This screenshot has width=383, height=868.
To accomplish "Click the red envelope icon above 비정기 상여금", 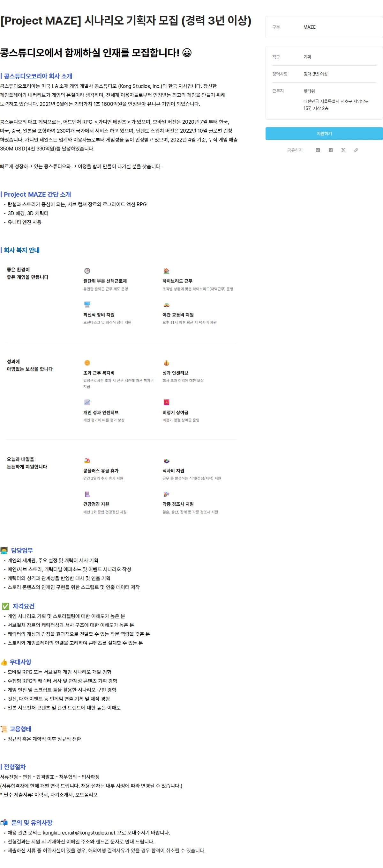I will (166, 402).
